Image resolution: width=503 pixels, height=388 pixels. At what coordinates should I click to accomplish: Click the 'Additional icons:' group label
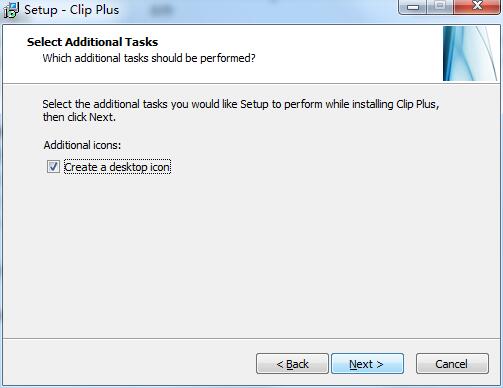(x=82, y=145)
